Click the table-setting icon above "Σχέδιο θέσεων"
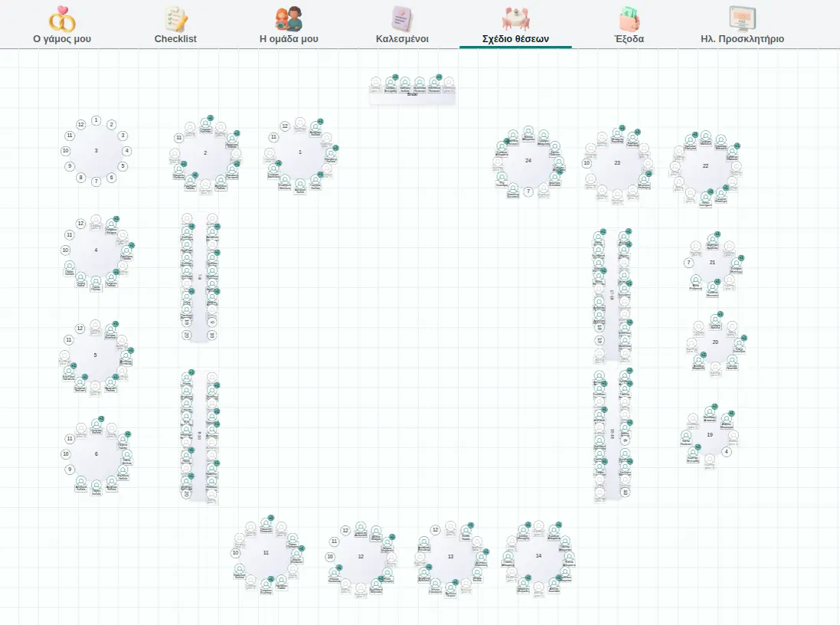The width and height of the screenshot is (840, 625). pos(515,18)
